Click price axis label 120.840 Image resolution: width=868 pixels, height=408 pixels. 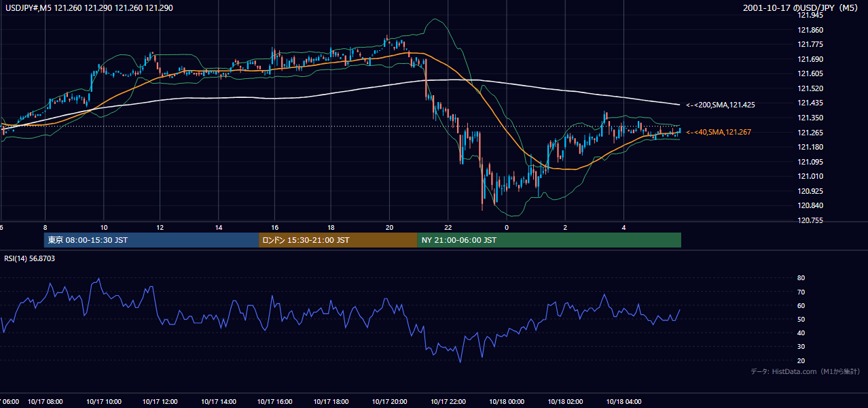click(811, 205)
